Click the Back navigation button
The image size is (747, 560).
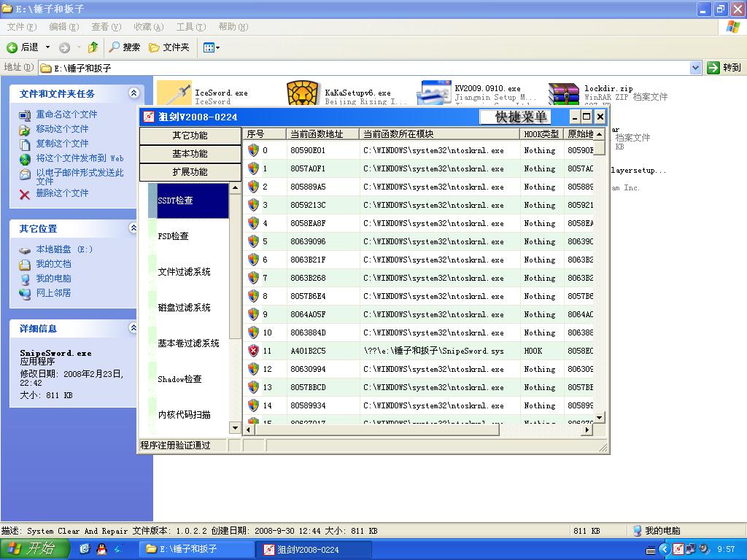click(22, 47)
